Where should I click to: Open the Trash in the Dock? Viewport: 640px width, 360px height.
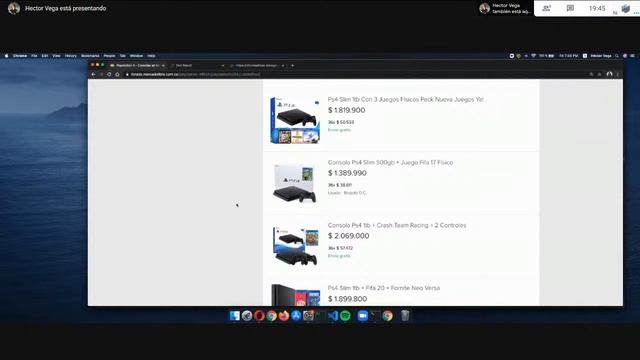click(405, 316)
